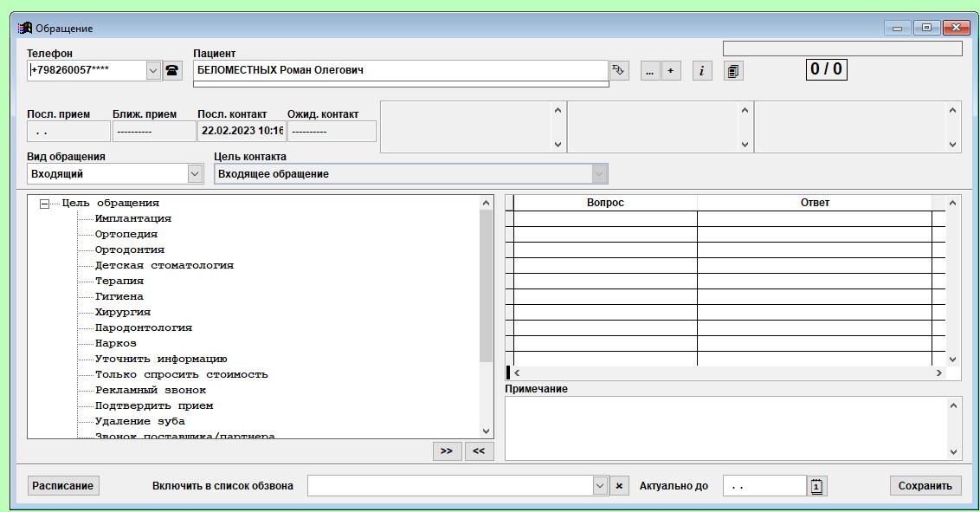The width and height of the screenshot is (980, 512).
Task: Choose Детская стоматология tree item
Action: pyautogui.click(x=164, y=266)
